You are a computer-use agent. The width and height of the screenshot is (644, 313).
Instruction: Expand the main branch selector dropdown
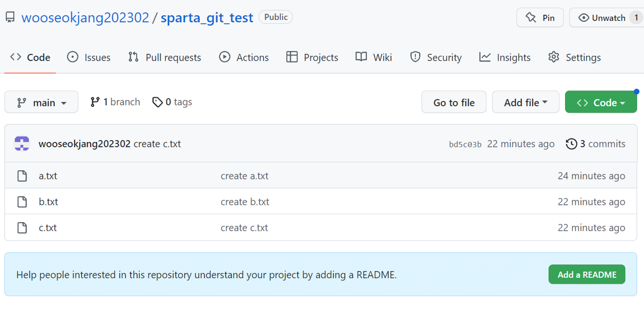point(41,102)
